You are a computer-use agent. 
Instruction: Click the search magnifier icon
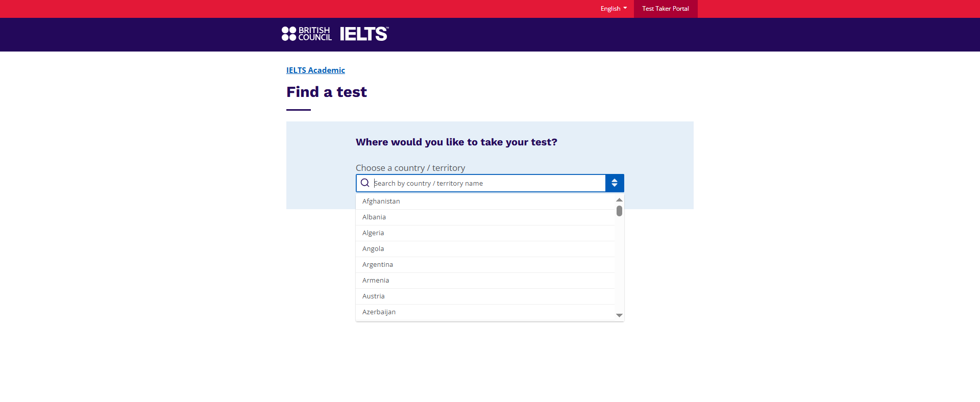[x=365, y=183]
